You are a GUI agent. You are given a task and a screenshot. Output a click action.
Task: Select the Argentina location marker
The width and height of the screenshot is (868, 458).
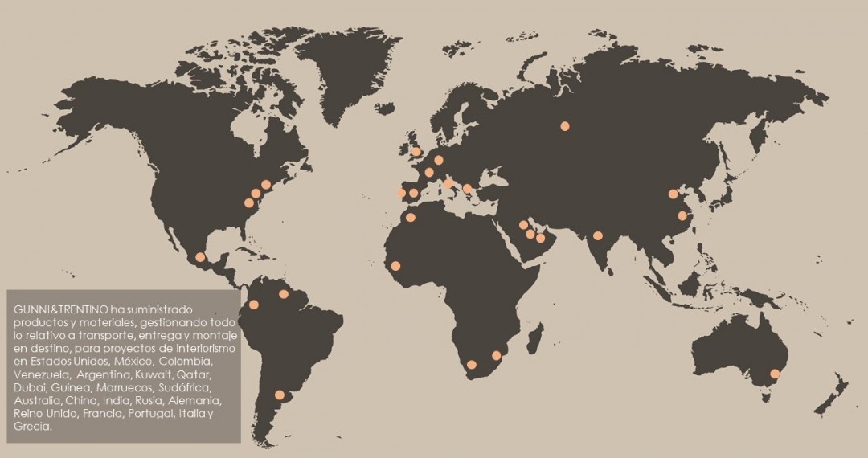(x=279, y=395)
